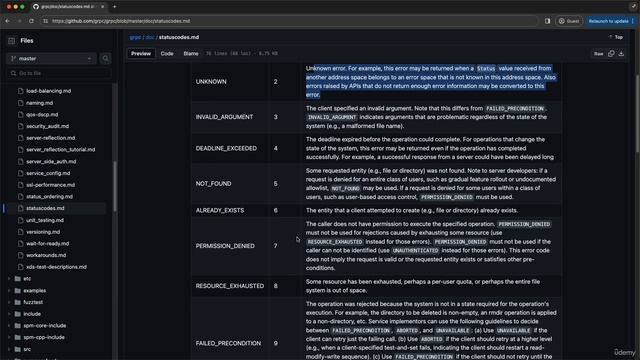Image resolution: width=640 pixels, height=360 pixels.
Task: Click the address bar URL
Action: pos(121,21)
